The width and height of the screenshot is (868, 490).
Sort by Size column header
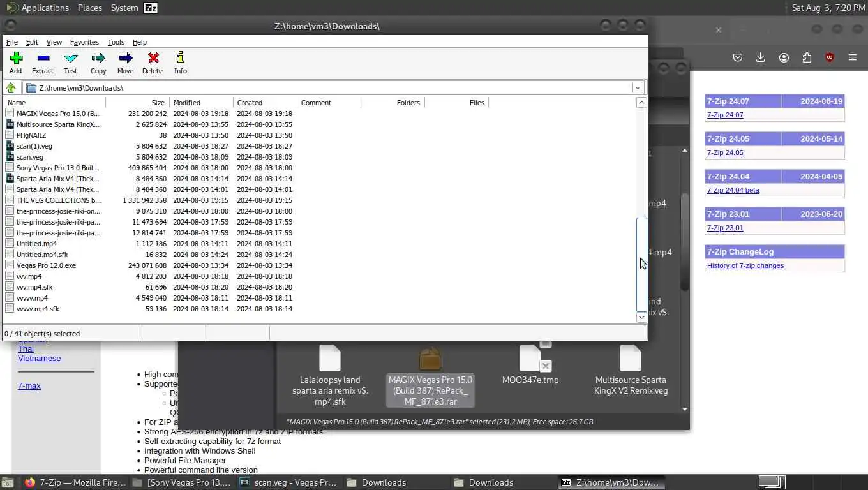tap(137, 103)
